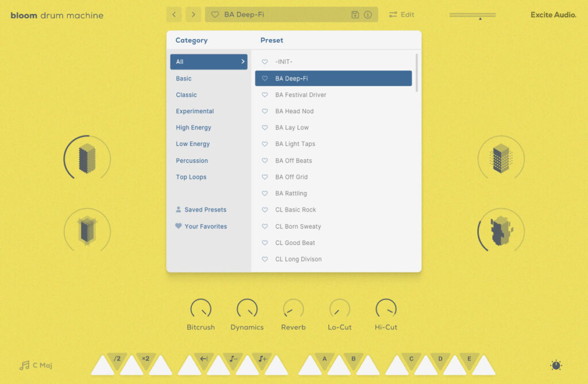Favorite the current preset in the header bar
Screen dimensions: 588x384
click(x=215, y=14)
